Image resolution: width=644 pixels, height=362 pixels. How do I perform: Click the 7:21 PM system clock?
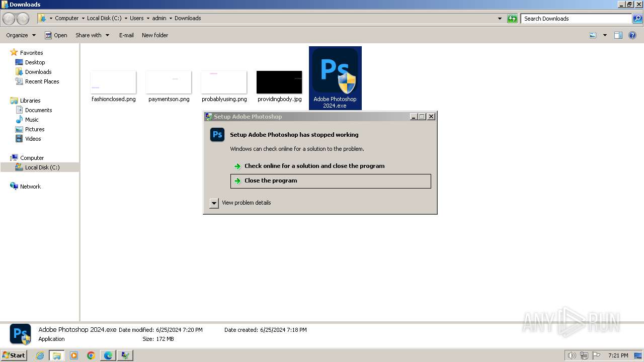coord(618,355)
